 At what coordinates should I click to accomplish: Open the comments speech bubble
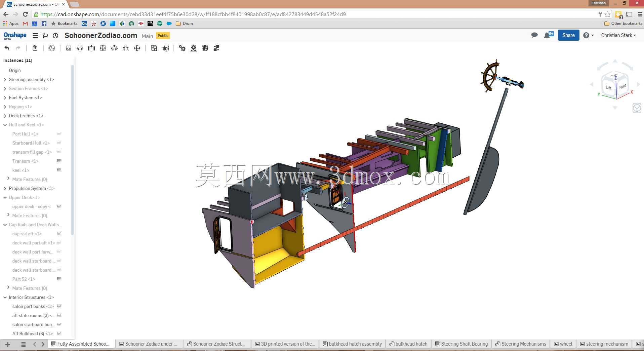click(534, 35)
